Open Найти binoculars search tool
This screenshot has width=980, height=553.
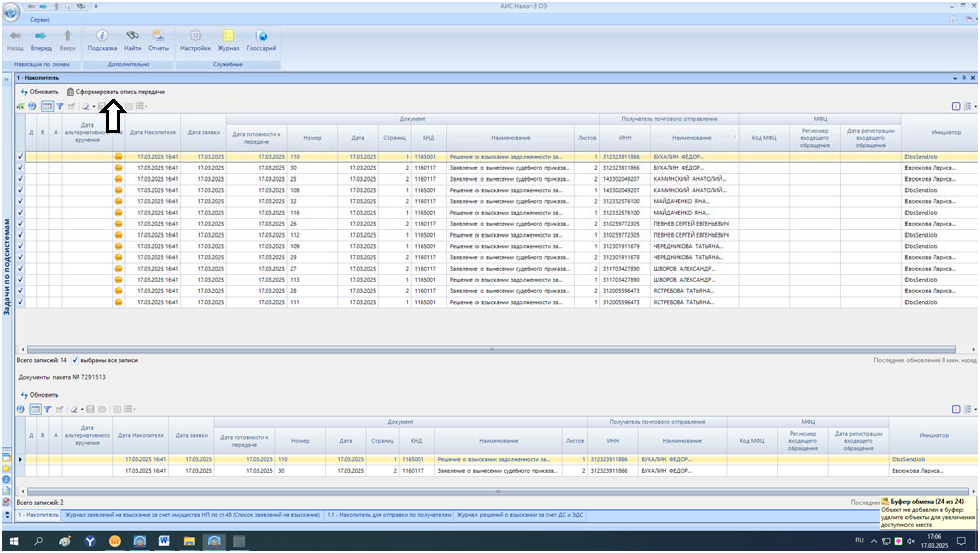pos(132,37)
